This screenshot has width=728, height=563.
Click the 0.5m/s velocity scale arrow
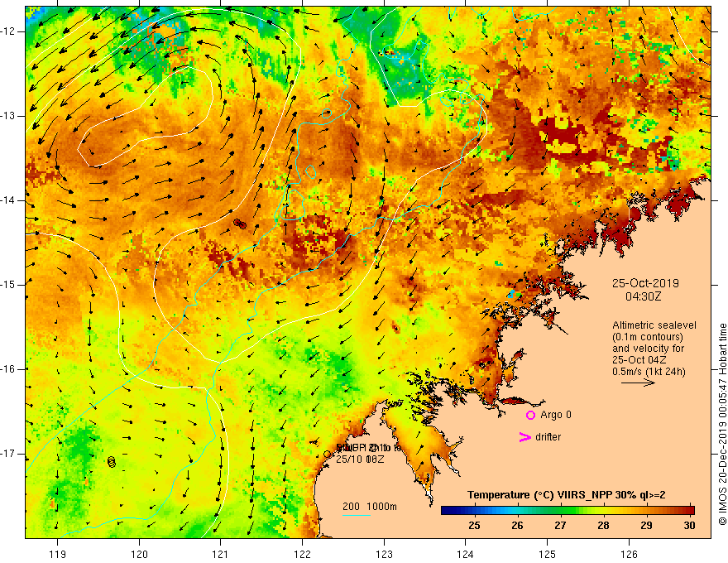[638, 383]
